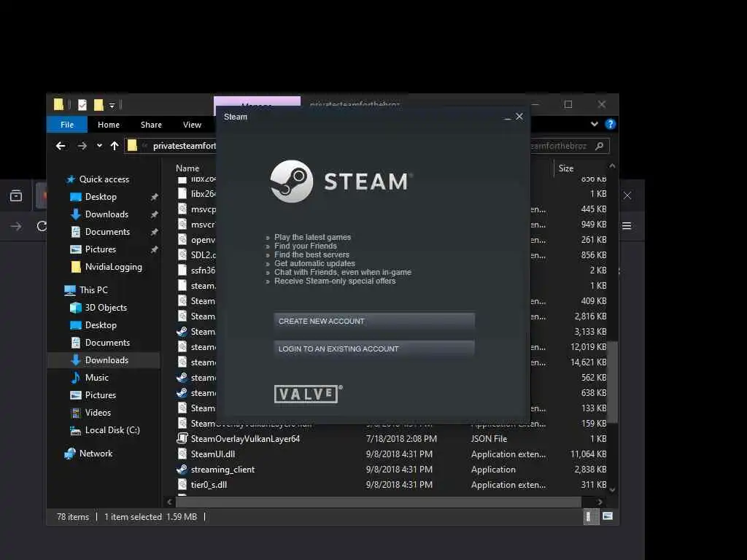This screenshot has width=747, height=560.
Task: Click the SteamUI.dll file icon
Action: tap(182, 454)
